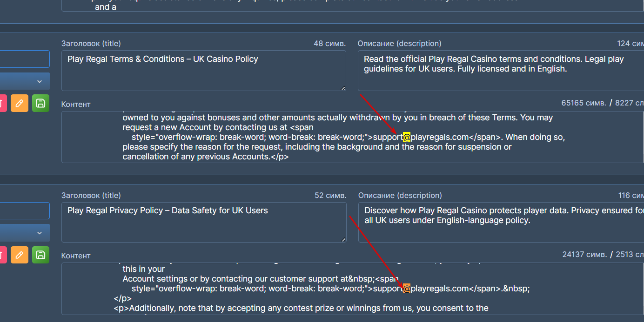Click the green save icon beside the Terms & Conditions content
644x322 pixels.
click(x=40, y=103)
